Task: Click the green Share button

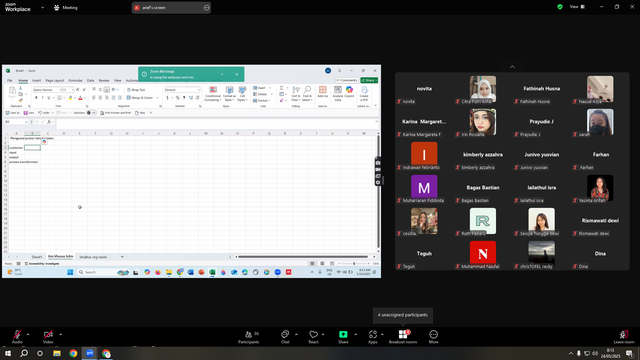Action: (343, 337)
